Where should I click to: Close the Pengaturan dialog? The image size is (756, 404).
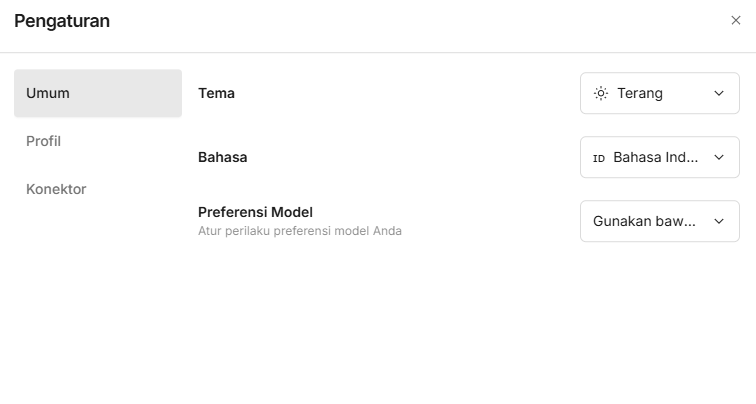point(736,20)
